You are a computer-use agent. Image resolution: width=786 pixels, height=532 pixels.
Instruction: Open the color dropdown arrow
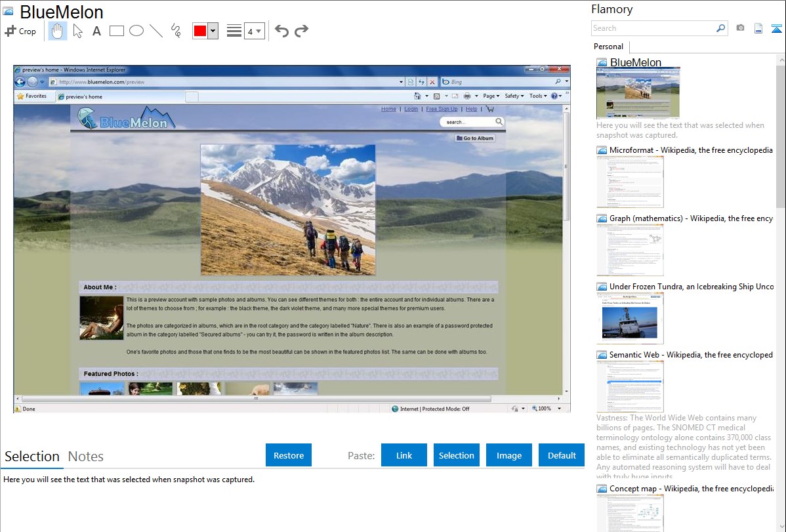pyautogui.click(x=213, y=31)
